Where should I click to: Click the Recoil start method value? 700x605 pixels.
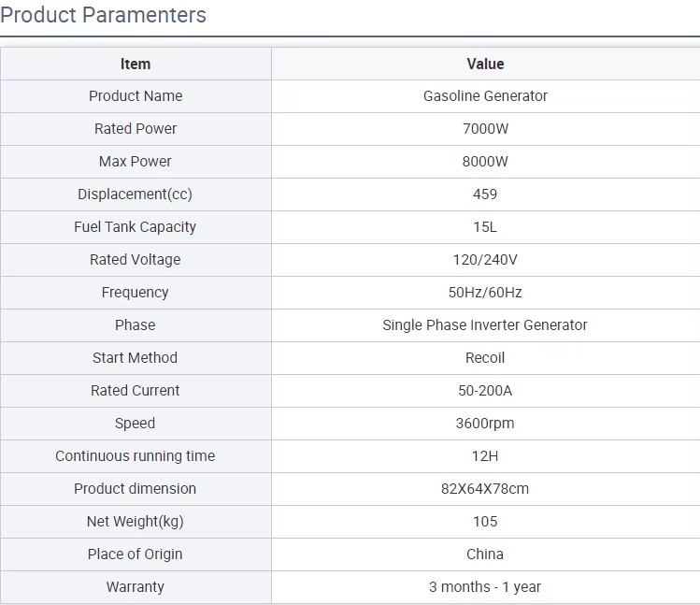485,357
